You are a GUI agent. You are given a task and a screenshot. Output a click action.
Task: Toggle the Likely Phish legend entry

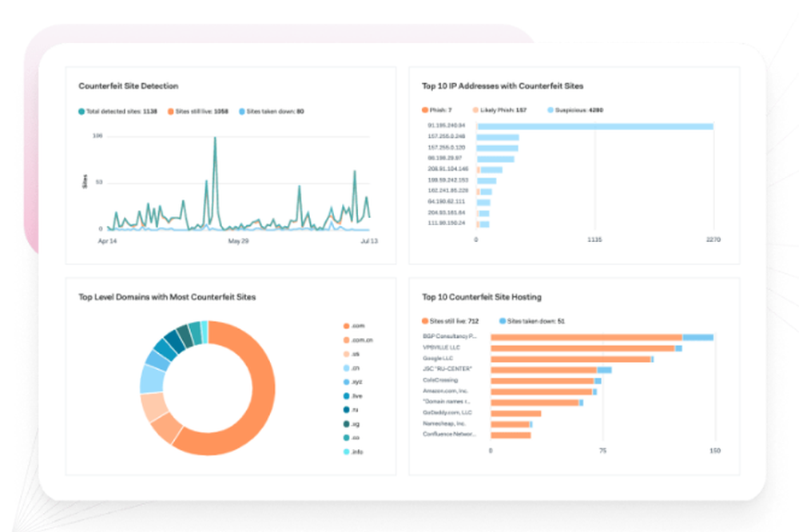coord(499,110)
